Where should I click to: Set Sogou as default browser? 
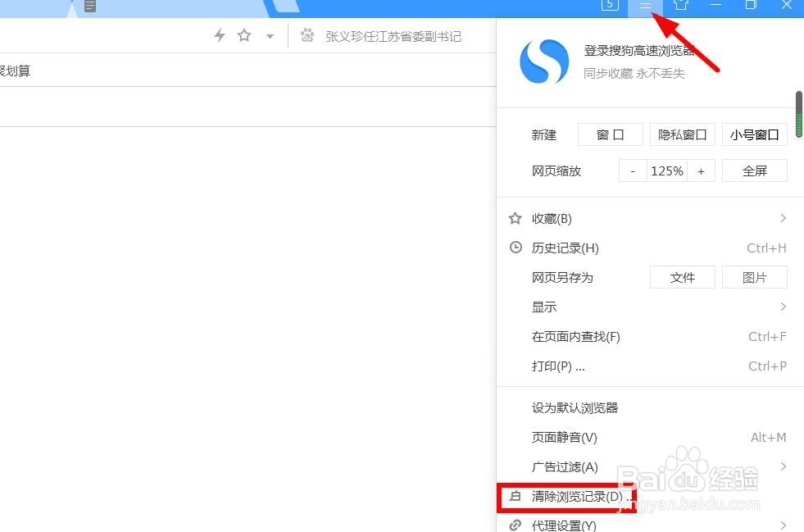pos(575,407)
